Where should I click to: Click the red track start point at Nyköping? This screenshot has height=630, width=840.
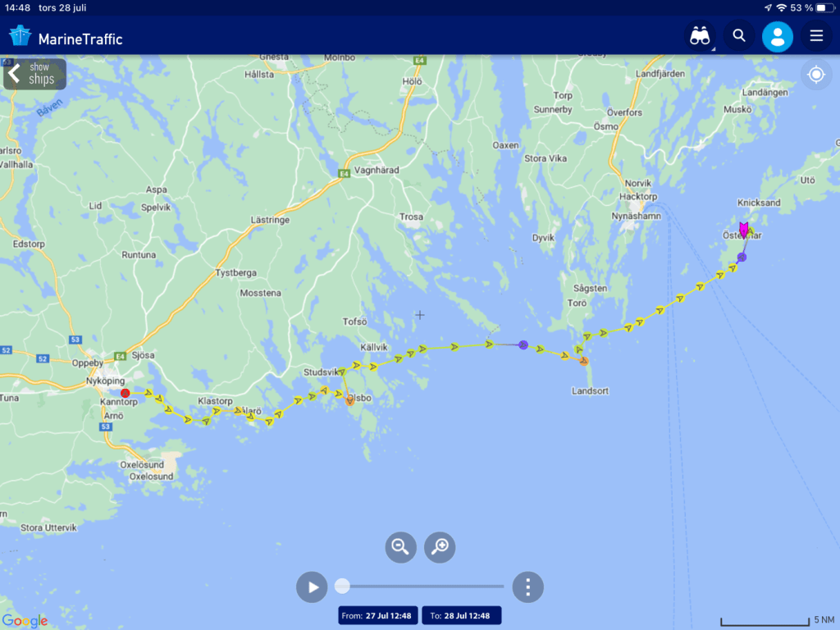(x=125, y=393)
